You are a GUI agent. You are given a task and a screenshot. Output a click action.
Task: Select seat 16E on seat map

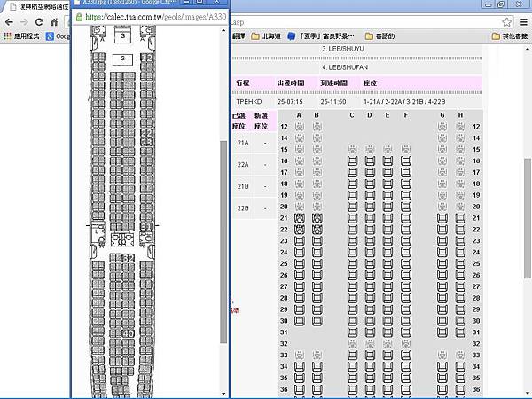point(387,160)
